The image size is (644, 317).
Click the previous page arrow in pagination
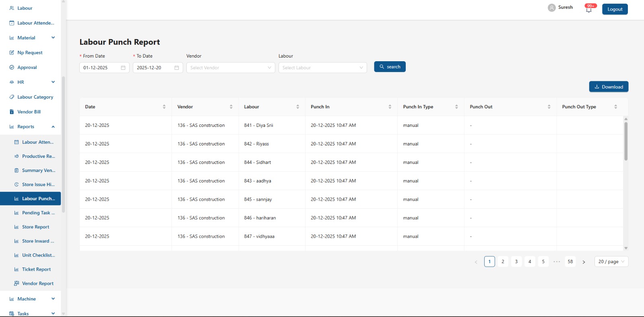click(476, 262)
